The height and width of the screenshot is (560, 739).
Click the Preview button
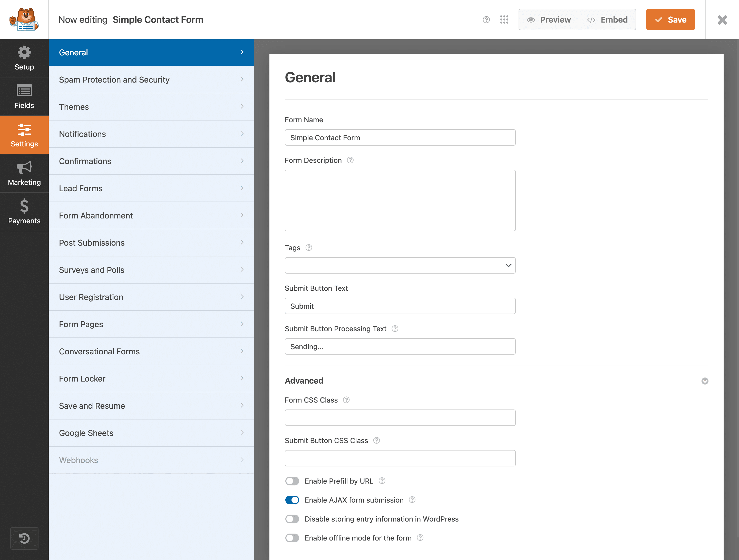tap(549, 20)
